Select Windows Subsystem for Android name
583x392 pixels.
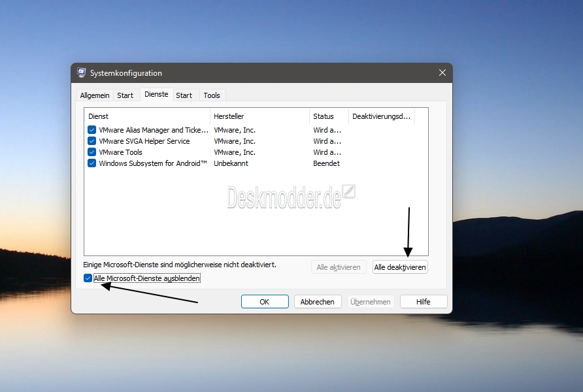point(153,163)
